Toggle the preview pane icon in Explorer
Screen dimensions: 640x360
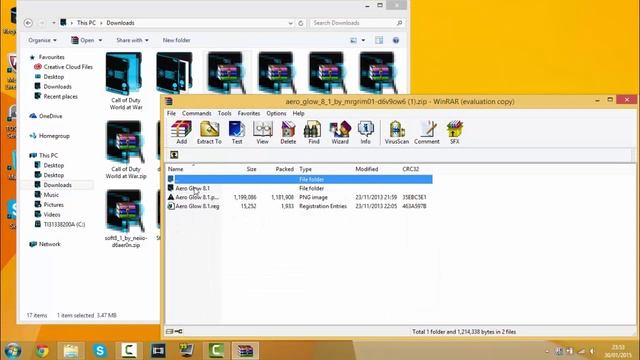pos(379,40)
